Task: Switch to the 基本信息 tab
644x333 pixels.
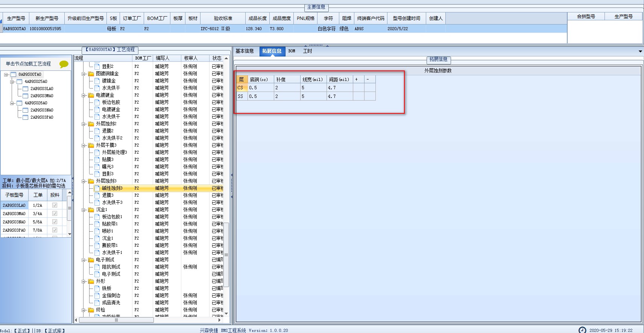Action: pyautogui.click(x=245, y=51)
